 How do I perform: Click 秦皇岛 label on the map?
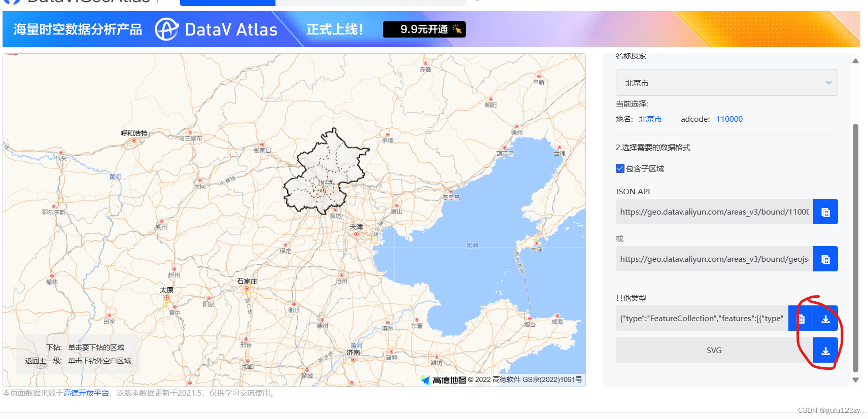click(x=451, y=198)
